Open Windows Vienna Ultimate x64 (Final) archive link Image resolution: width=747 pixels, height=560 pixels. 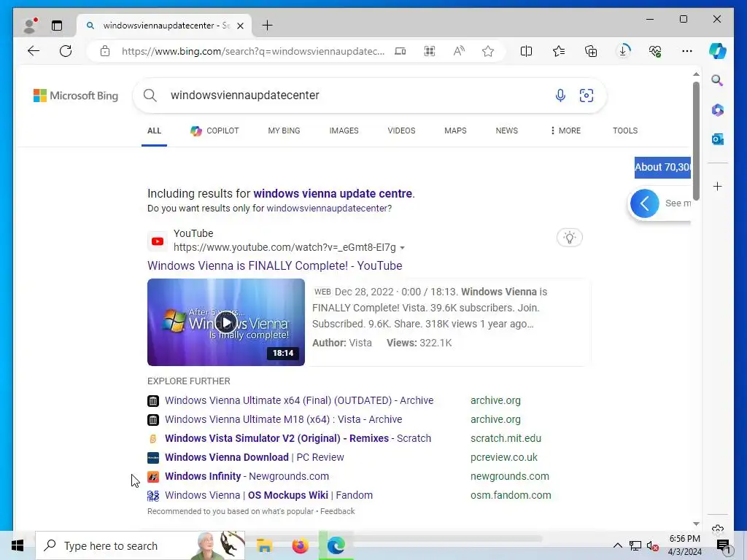[299, 400]
